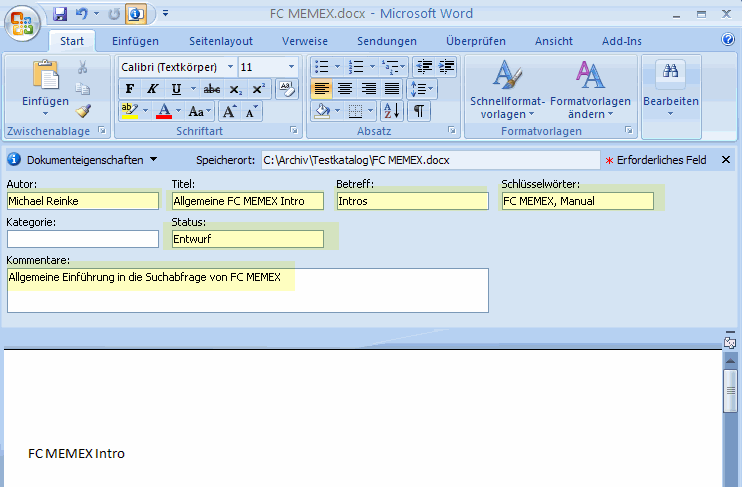Customize the Quick Access Toolbar
This screenshot has height=487, width=742.
(165, 13)
